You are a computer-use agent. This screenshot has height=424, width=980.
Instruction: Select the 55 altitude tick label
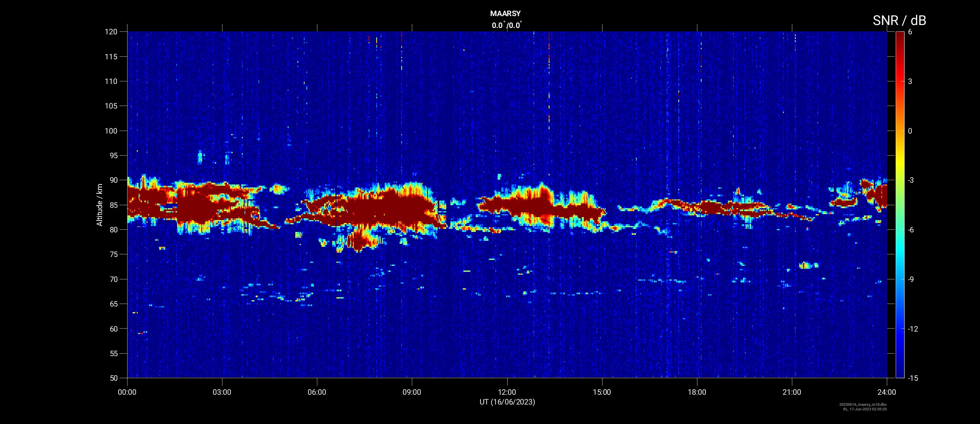coord(113,353)
